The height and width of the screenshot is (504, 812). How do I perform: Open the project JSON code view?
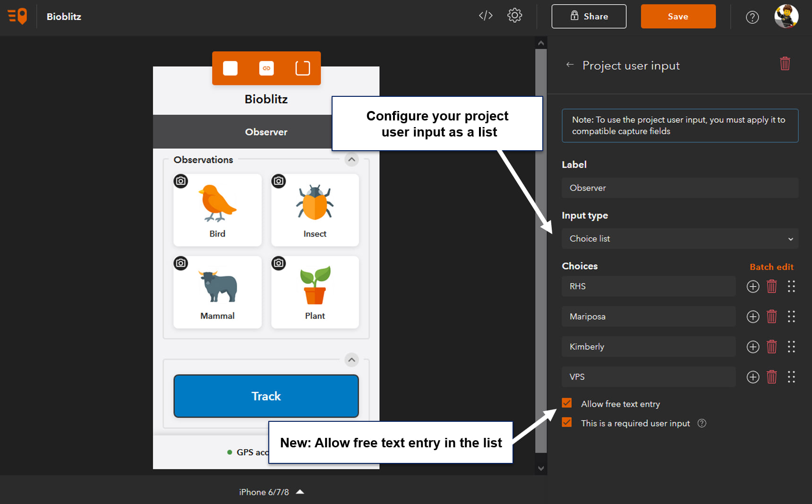(x=486, y=16)
